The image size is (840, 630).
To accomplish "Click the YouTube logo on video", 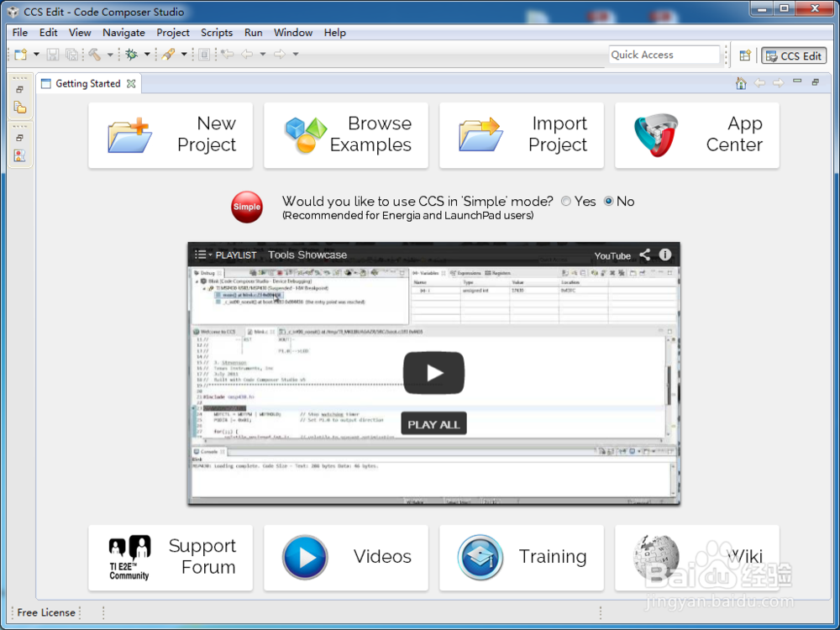I will 612,255.
